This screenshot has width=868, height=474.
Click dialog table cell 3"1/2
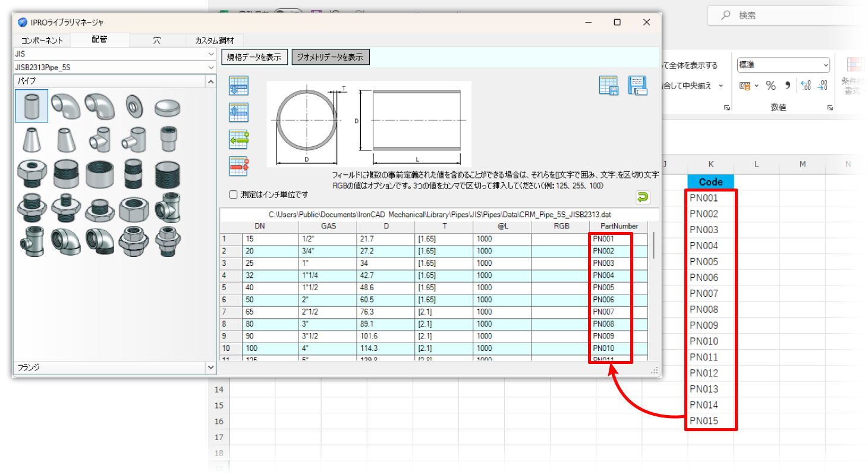point(328,336)
